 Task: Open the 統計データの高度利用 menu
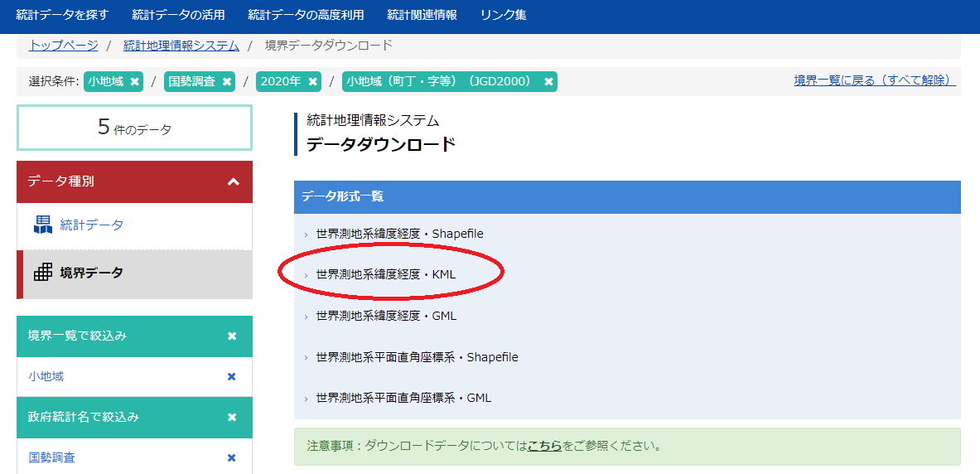[x=306, y=15]
